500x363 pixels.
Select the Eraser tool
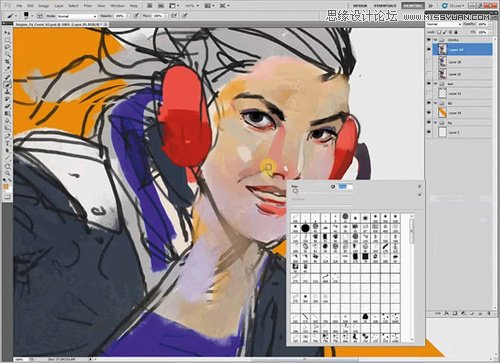point(7,106)
